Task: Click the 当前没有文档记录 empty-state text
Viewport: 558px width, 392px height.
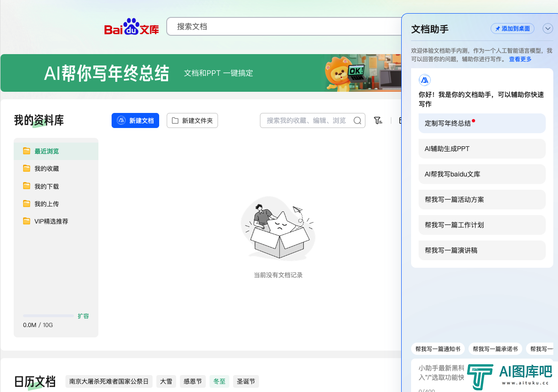Action: point(278,275)
